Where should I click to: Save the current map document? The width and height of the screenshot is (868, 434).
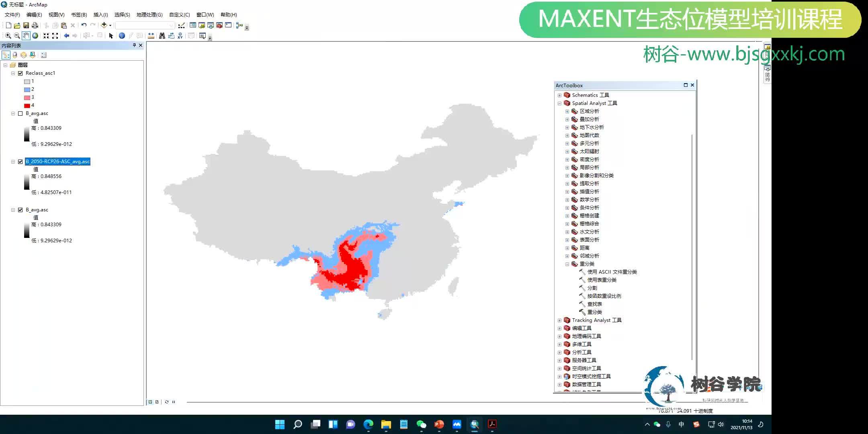click(x=26, y=25)
